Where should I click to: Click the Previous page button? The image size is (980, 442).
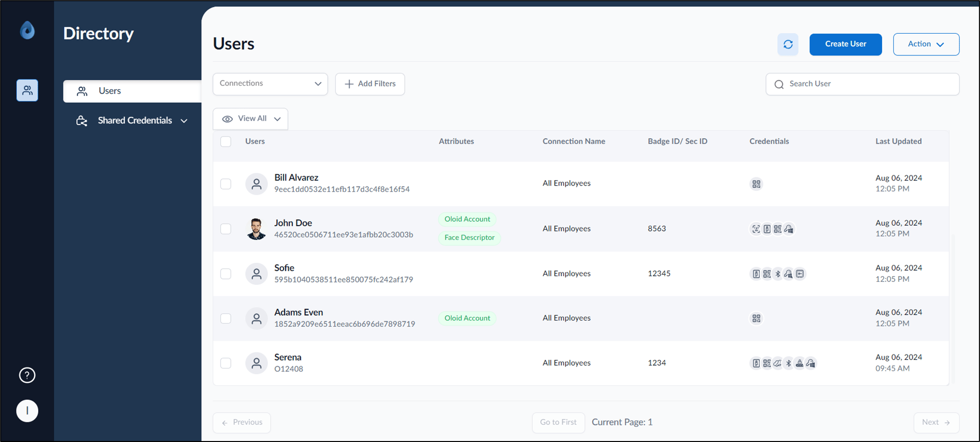[242, 422]
